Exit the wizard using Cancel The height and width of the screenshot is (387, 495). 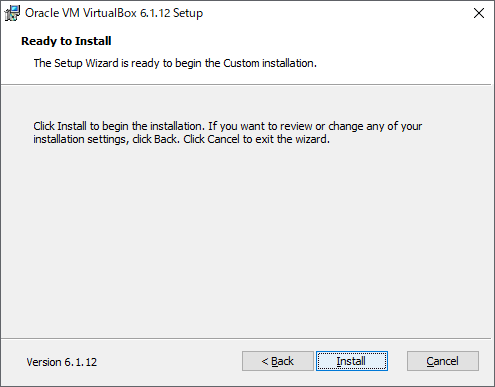pyautogui.click(x=443, y=361)
